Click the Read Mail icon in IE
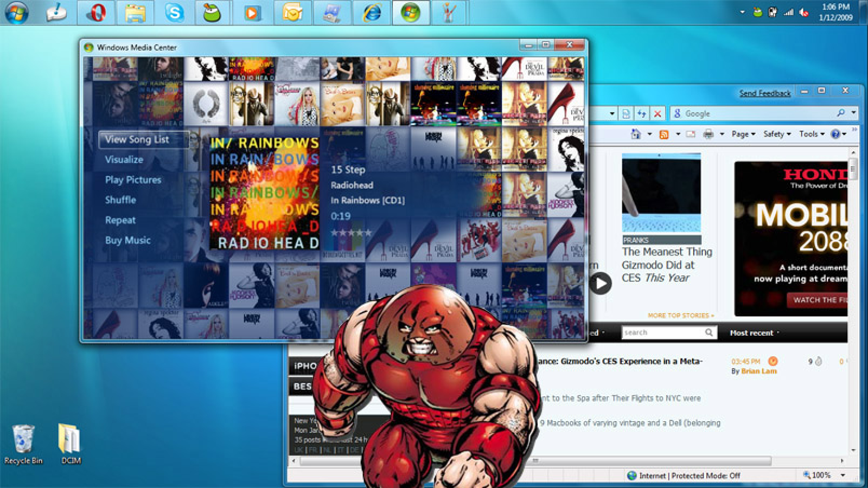Screen dimensions: 868x488 691,134
